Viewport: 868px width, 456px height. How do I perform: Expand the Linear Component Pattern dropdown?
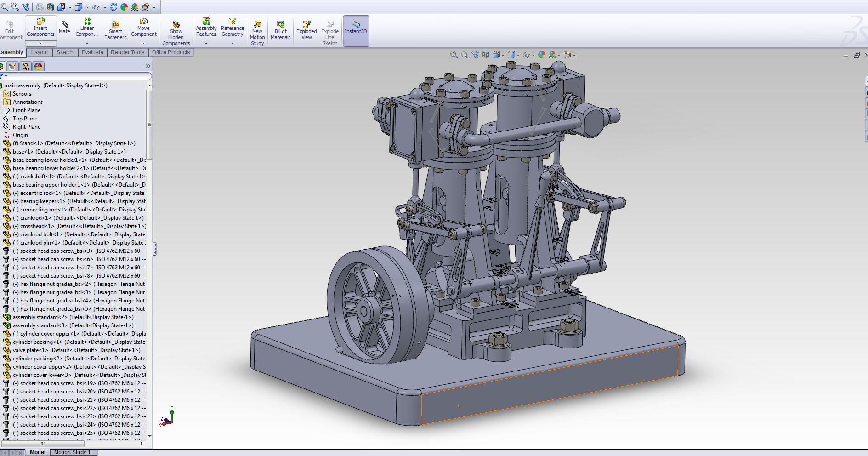tap(87, 43)
